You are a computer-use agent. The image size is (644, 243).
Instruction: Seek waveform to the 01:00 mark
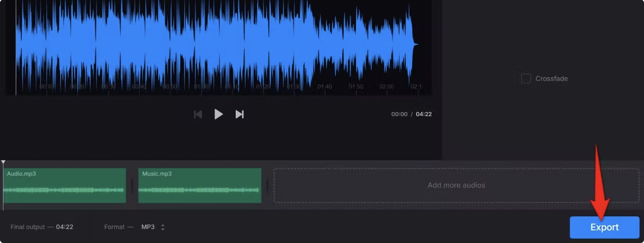tap(201, 86)
